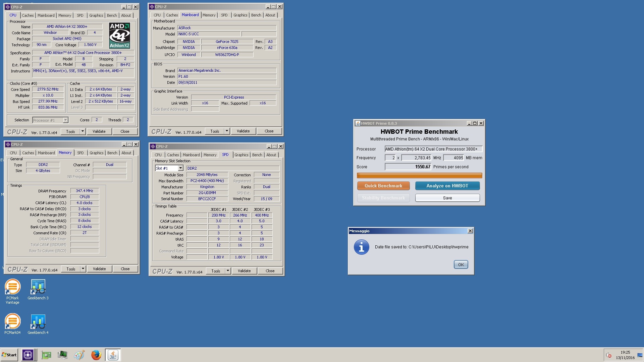Click SPD part number 2G-UDIMM
The width and height of the screenshot is (644, 362).
pos(207,193)
